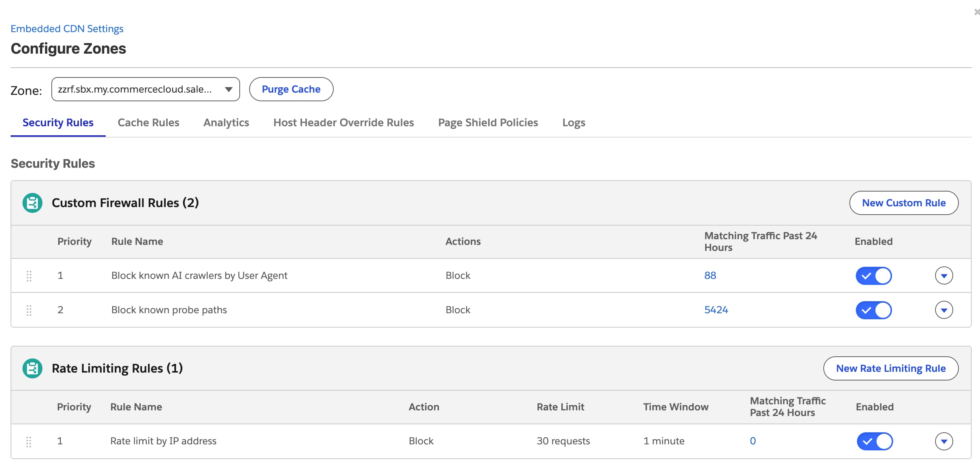
Task: Click the Custom Firewall Rules section icon
Action: pyautogui.click(x=32, y=203)
